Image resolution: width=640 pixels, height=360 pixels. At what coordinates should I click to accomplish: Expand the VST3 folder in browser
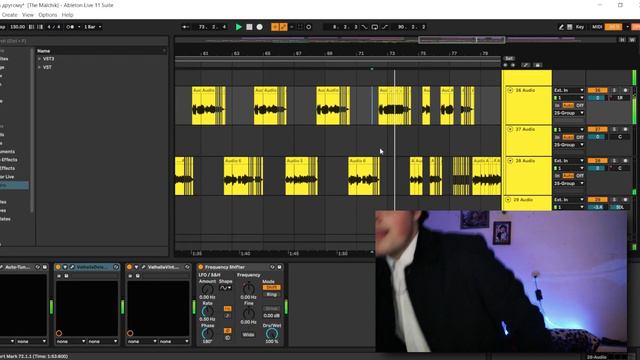coord(40,59)
